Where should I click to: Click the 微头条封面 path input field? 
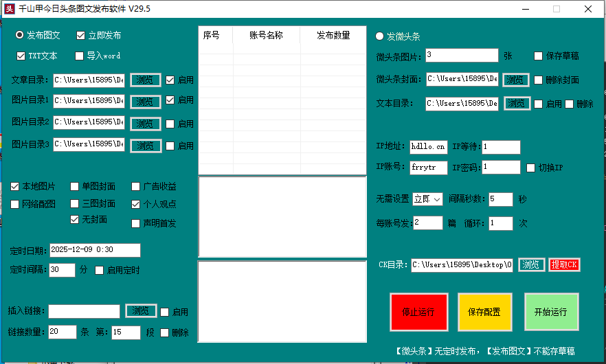pyautogui.click(x=462, y=79)
